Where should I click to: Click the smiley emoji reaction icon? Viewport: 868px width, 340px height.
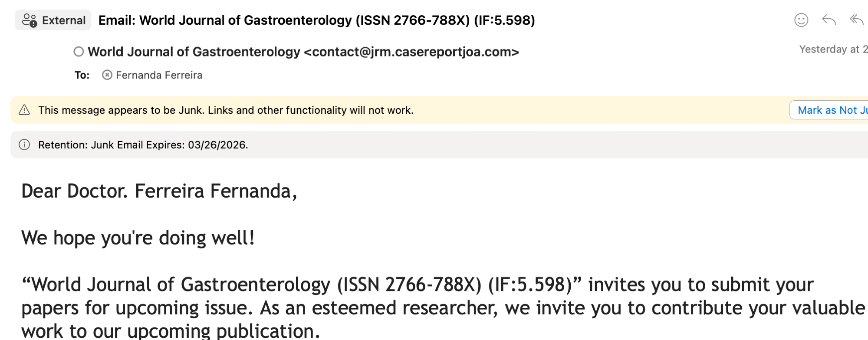pos(801,20)
